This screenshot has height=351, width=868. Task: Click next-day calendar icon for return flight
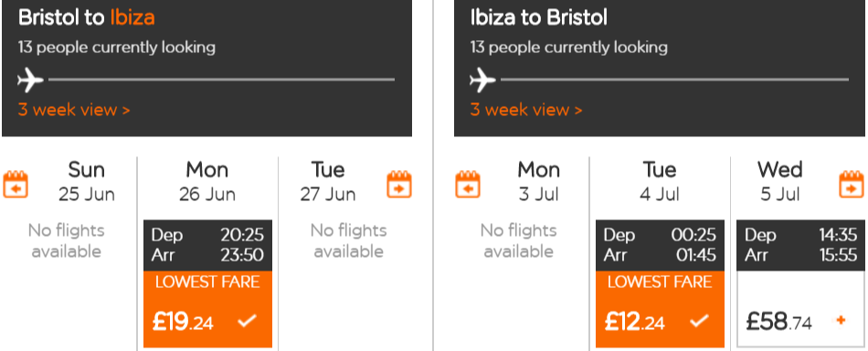(x=852, y=185)
